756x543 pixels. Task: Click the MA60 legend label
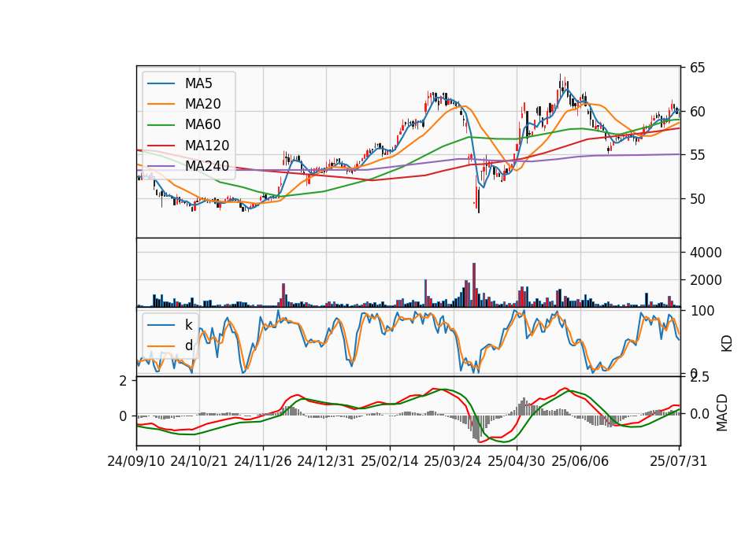tap(202, 125)
